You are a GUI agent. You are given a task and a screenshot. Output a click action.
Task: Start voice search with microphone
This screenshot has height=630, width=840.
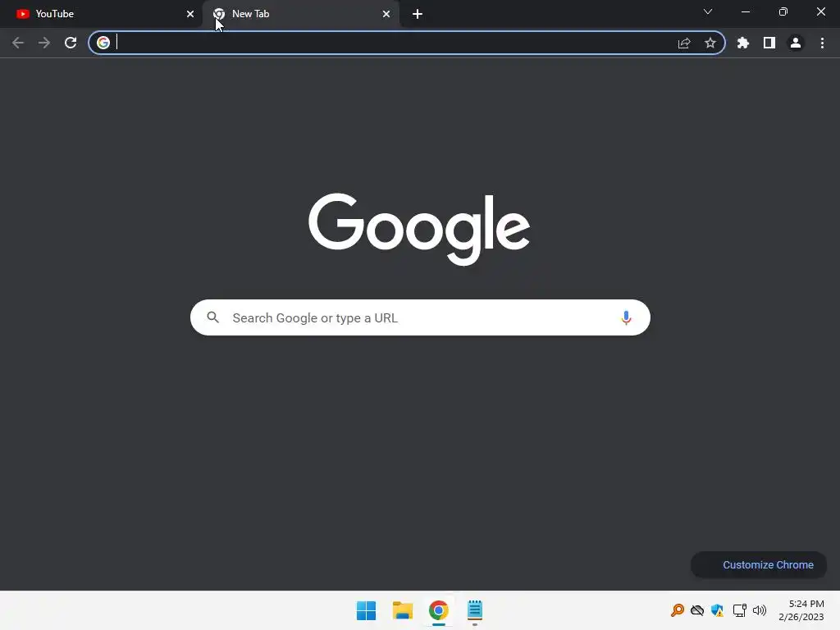pyautogui.click(x=626, y=317)
